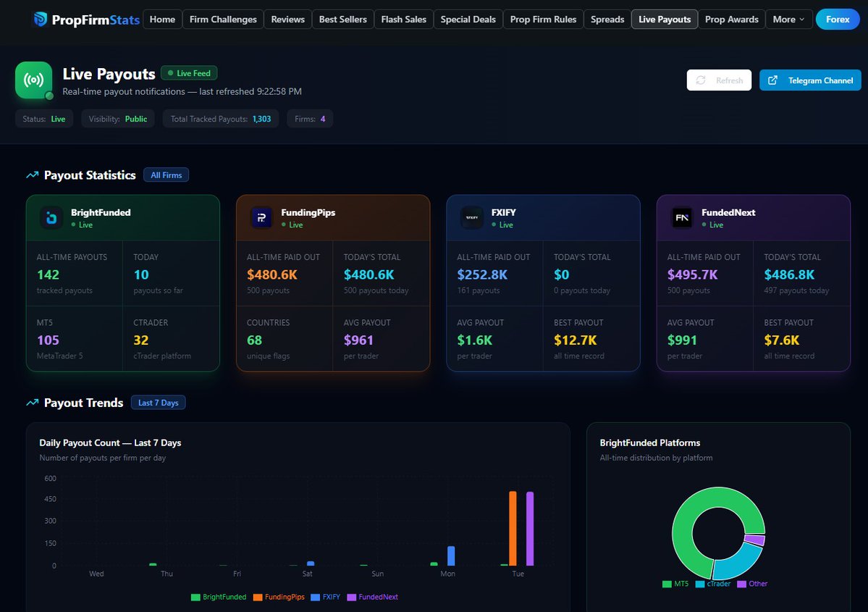Click the FXIFY logo icon
Image resolution: width=868 pixels, height=612 pixels.
tap(471, 218)
